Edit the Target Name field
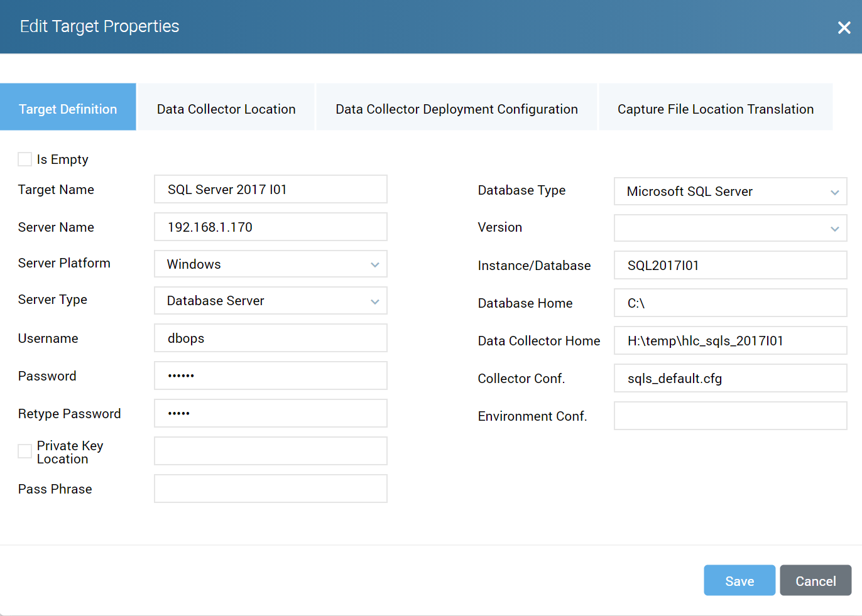The height and width of the screenshot is (616, 862). [x=270, y=189]
